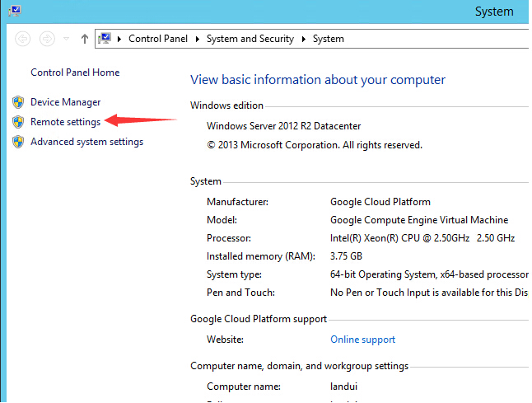This screenshot has width=532, height=403.
Task: Click the computer icon in address bar
Action: coord(105,39)
